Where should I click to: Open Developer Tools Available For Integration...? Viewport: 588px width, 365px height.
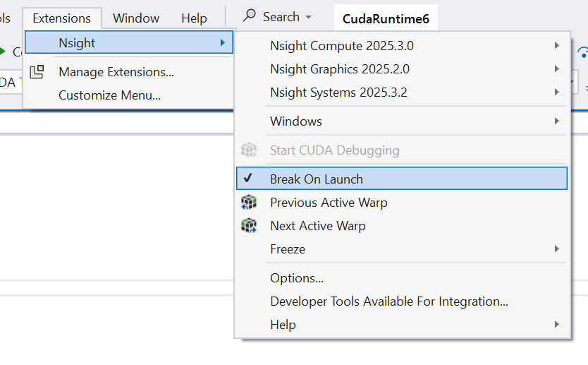pyautogui.click(x=401, y=301)
